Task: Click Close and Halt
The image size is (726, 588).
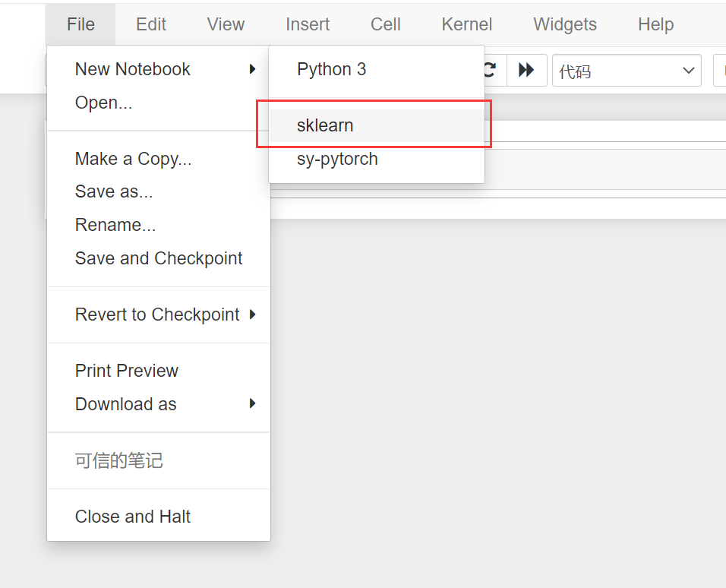Action: pyautogui.click(x=132, y=517)
